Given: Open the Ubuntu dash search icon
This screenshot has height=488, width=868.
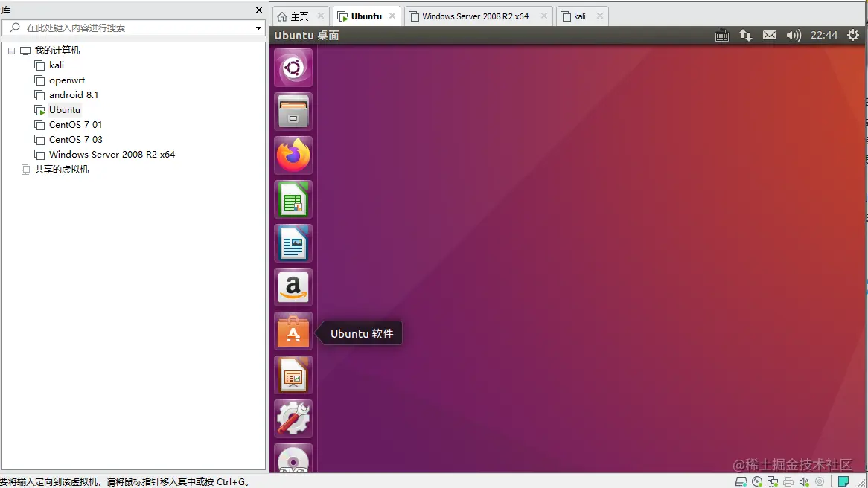Looking at the screenshot, I should pos(293,68).
